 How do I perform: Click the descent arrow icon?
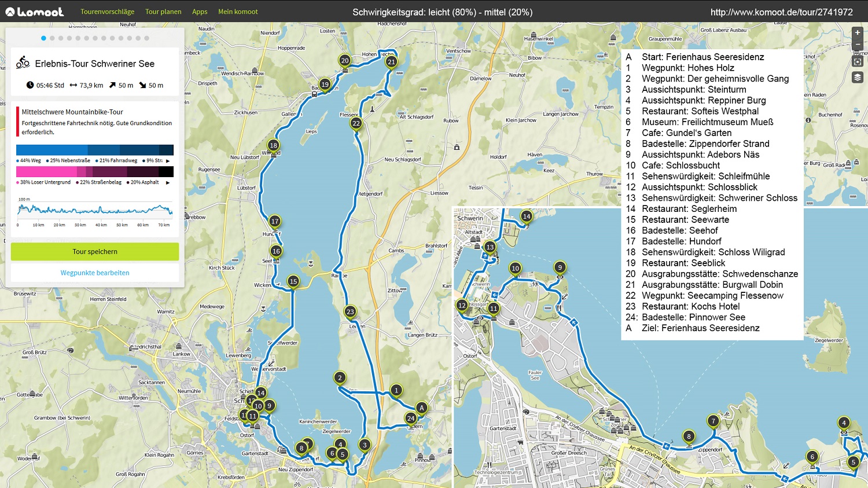[x=142, y=85]
